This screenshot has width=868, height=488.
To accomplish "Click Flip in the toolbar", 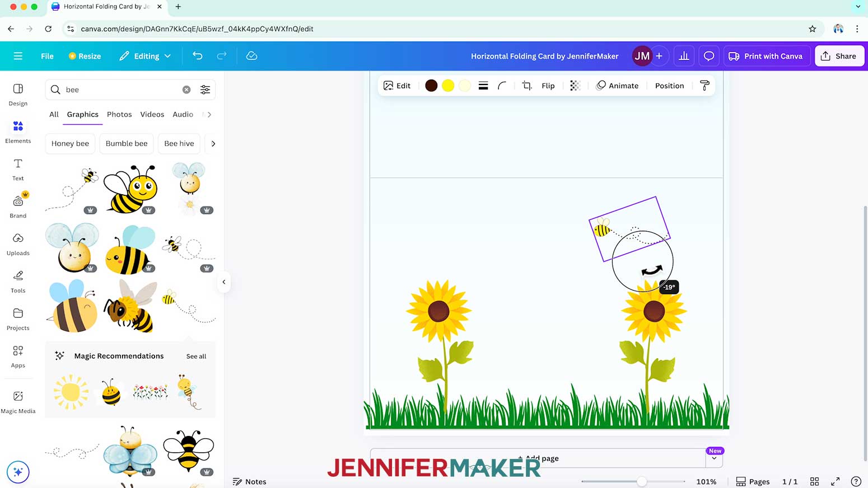I will point(548,86).
